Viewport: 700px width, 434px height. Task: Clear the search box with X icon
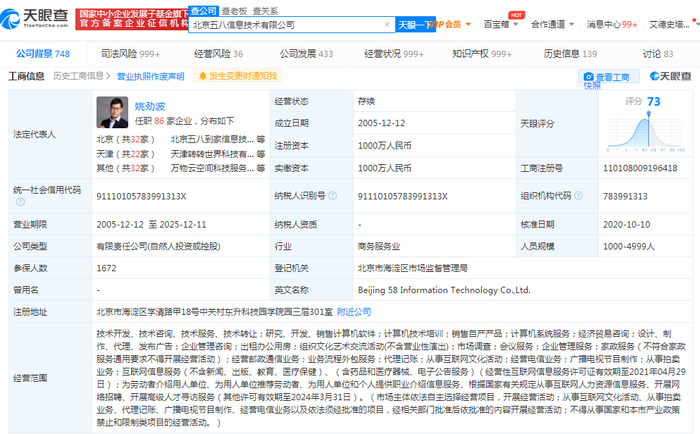[x=387, y=25]
